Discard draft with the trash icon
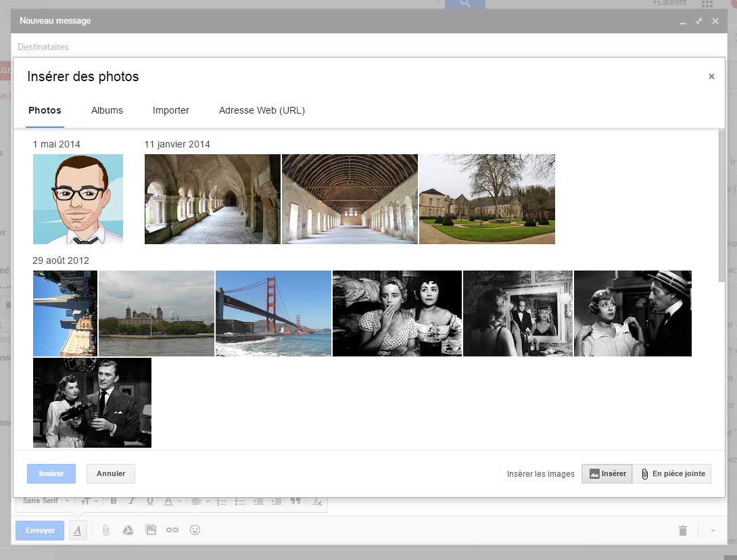Viewport: 737px width, 560px height. pos(683,530)
